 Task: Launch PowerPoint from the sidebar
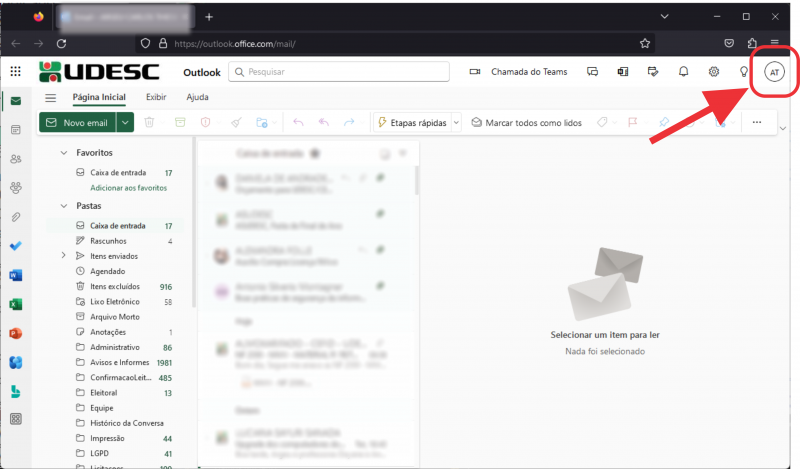pyautogui.click(x=15, y=333)
